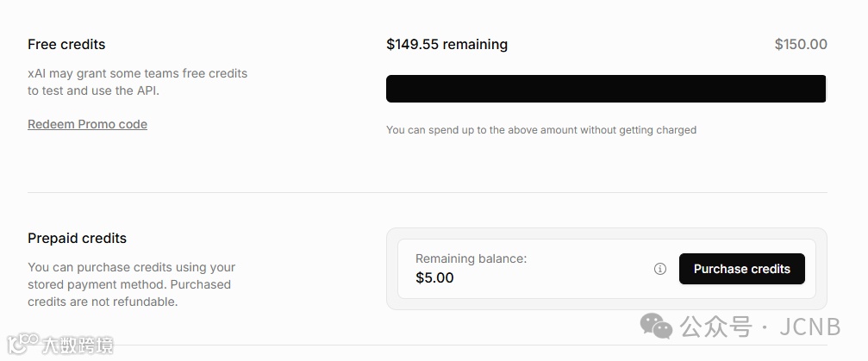Click the Redeem Promo code link
The image size is (868, 361).
(x=87, y=124)
